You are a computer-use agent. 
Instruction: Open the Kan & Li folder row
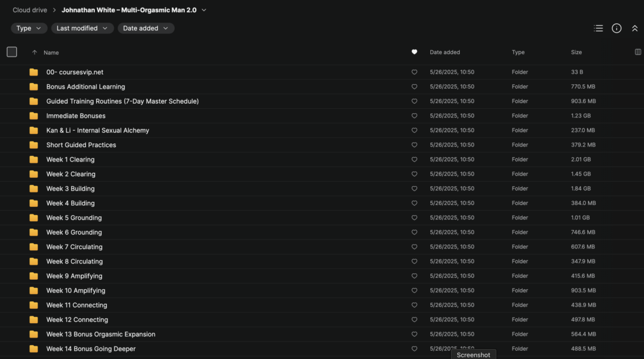[x=97, y=130]
